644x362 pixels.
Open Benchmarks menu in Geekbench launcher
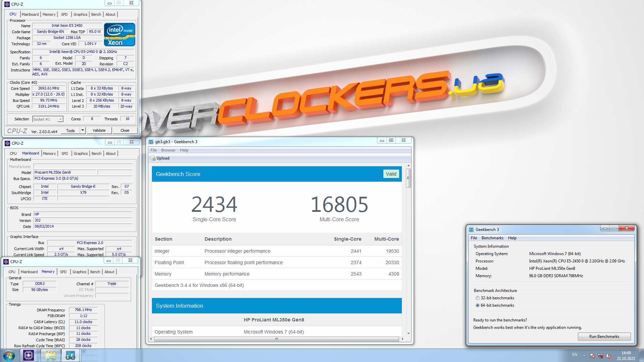(492, 238)
